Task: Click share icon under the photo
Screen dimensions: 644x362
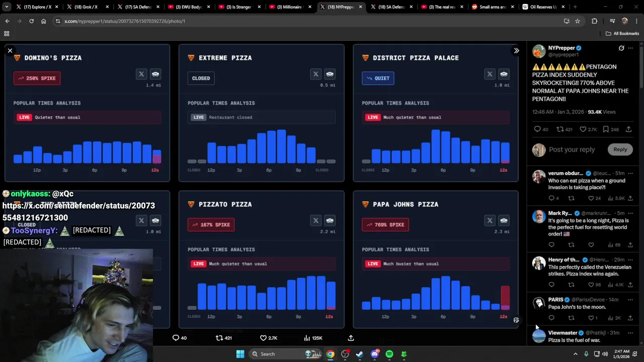Action: pos(351,338)
